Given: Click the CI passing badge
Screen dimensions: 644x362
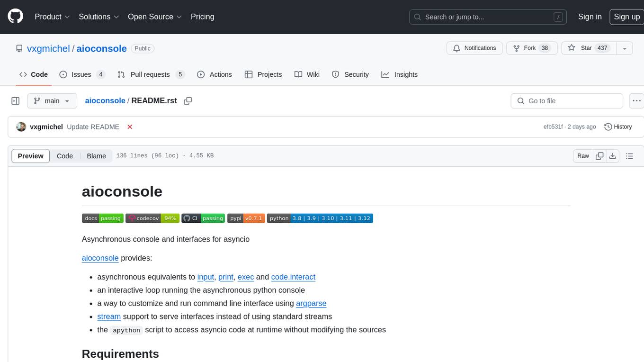Looking at the screenshot, I should point(203,218).
